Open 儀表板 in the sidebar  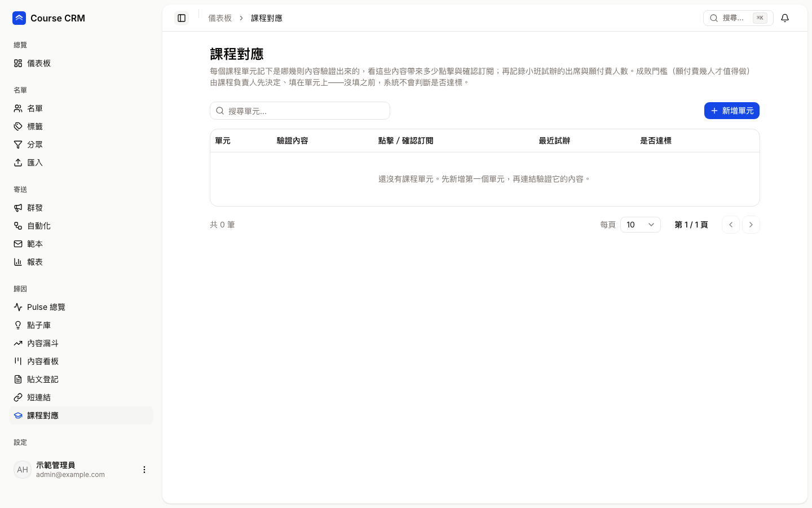point(81,63)
